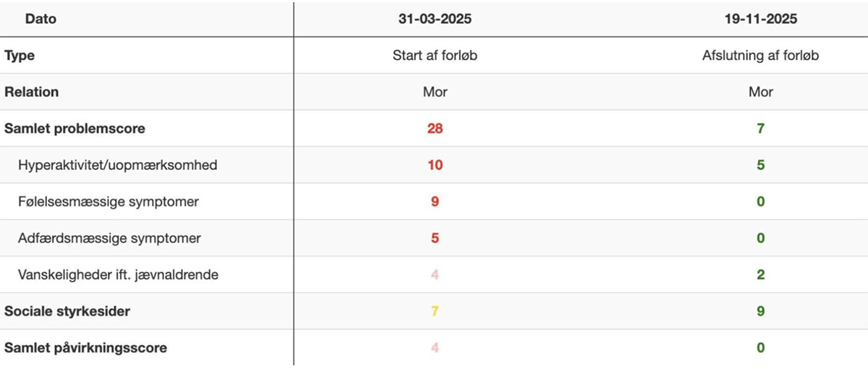Viewport: 868px width, 369px height.
Task: Click the green jævnaldrende score of 2
Action: [x=761, y=275]
